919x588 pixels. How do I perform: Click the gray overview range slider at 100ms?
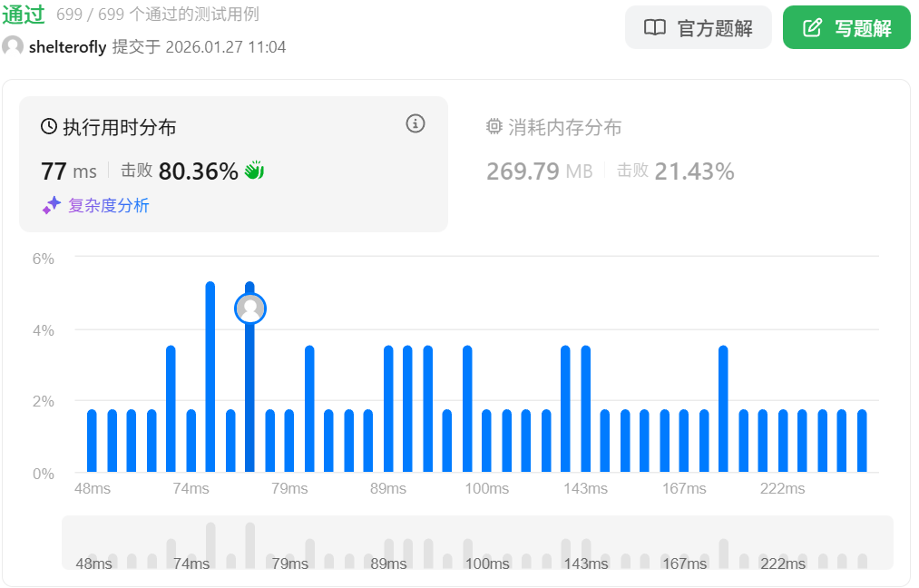click(487, 543)
